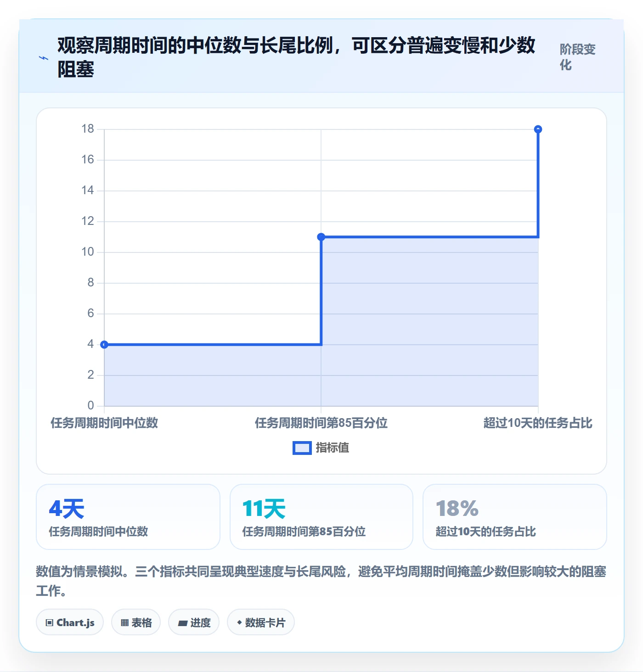Click the y-axis tick label 18
This screenshot has width=643, height=672.
tap(88, 129)
